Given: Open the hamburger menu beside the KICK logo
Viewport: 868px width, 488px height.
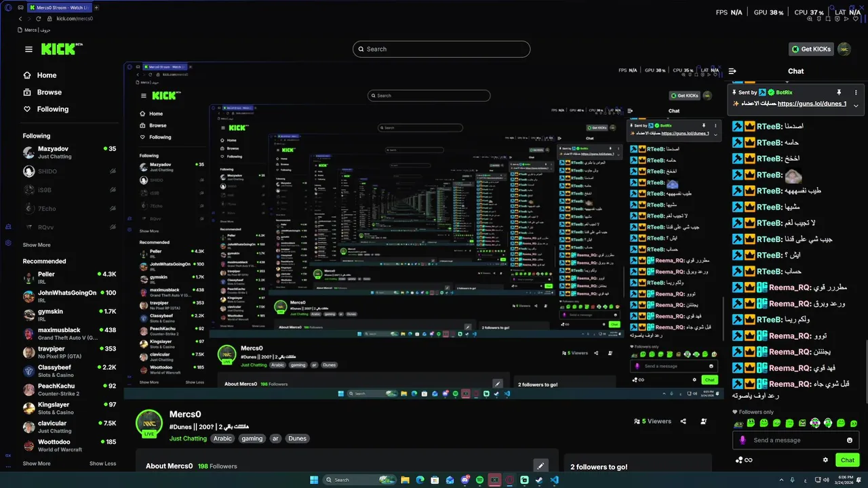Looking at the screenshot, I should tap(28, 49).
